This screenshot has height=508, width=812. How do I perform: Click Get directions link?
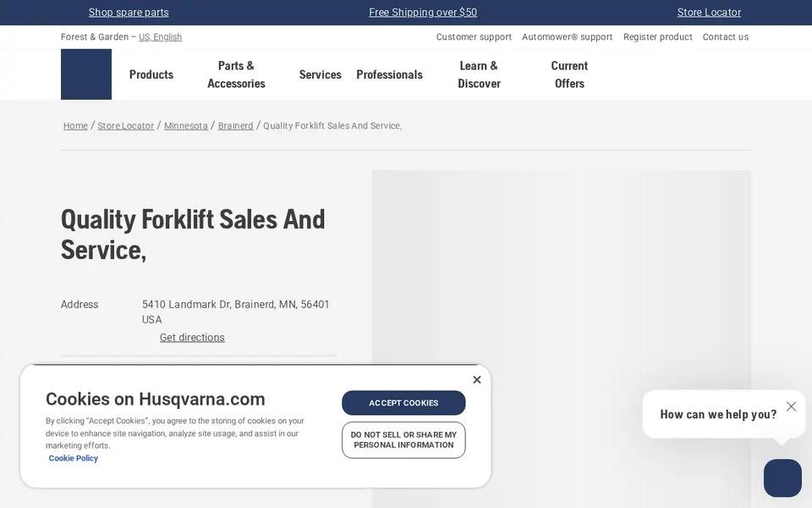[192, 338]
